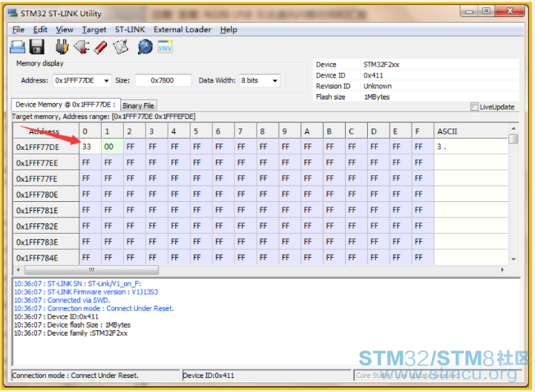Image resolution: width=535 pixels, height=392 pixels.
Task: Select the Device Memory tab
Action: 65,105
